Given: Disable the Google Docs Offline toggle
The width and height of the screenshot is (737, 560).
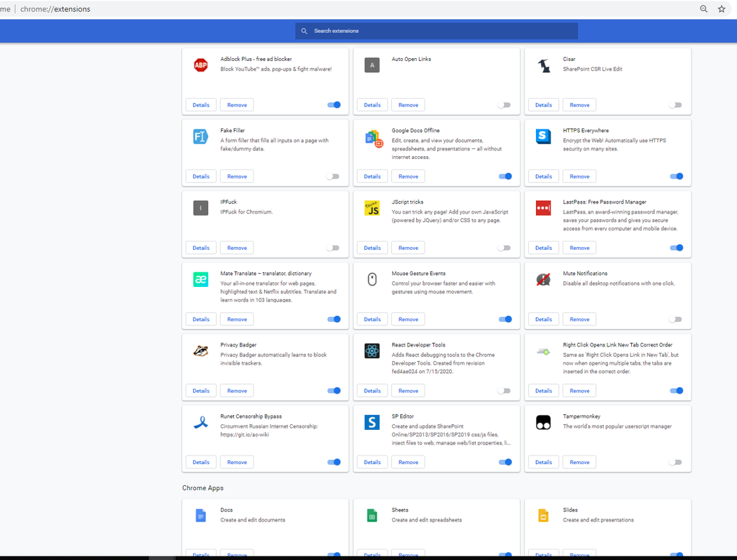Looking at the screenshot, I should pyautogui.click(x=505, y=176).
